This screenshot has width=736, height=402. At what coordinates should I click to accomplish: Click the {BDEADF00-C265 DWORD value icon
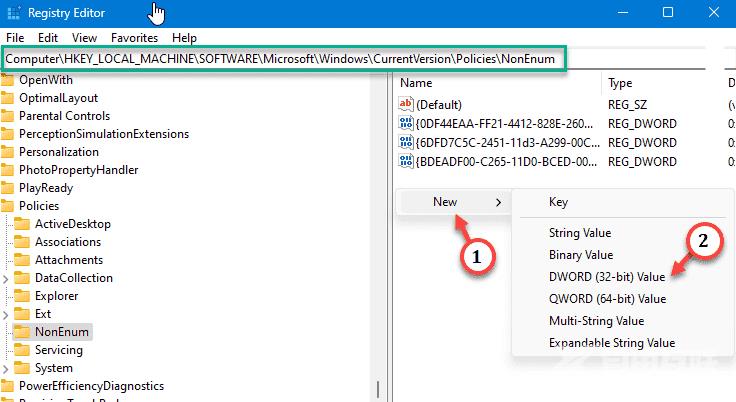pos(406,161)
